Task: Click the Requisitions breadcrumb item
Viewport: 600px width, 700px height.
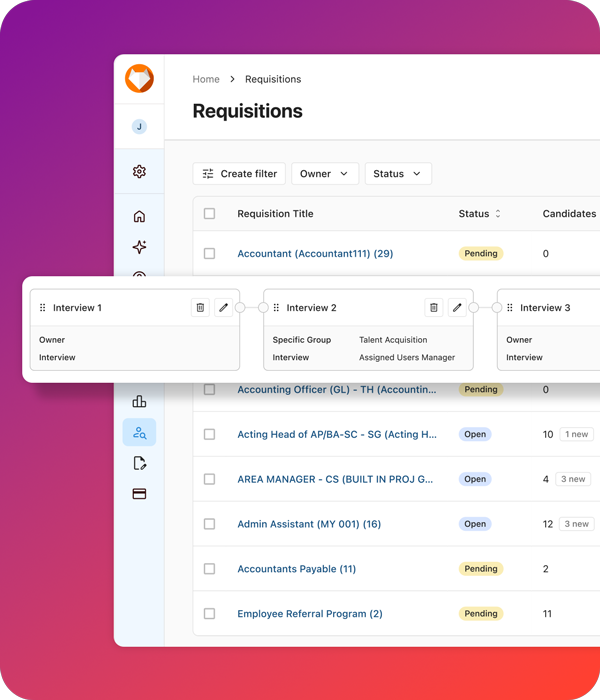Action: click(x=273, y=79)
